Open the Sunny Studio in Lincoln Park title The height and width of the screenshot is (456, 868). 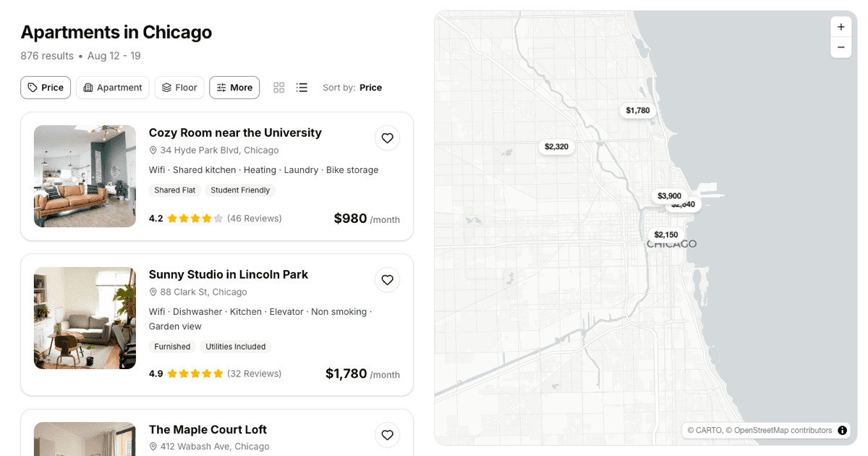[229, 274]
